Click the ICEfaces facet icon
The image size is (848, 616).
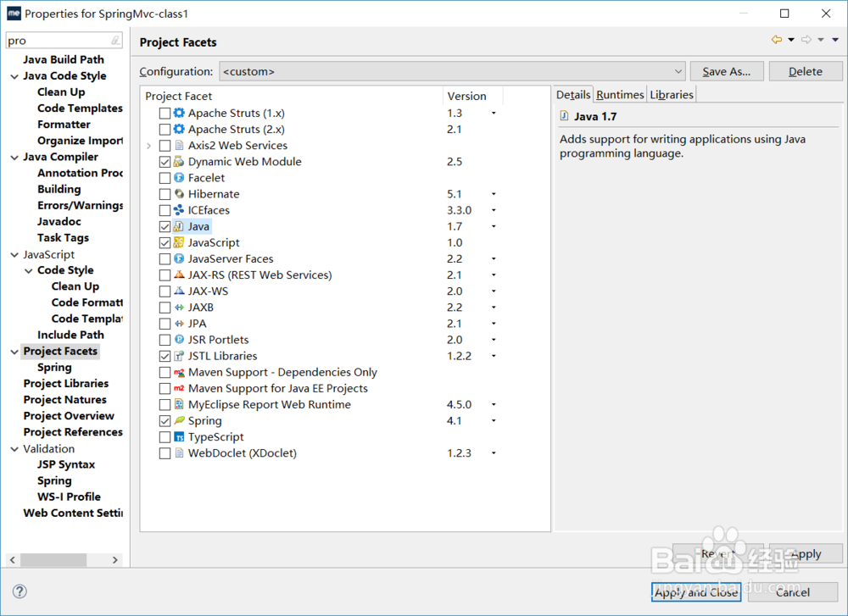179,210
